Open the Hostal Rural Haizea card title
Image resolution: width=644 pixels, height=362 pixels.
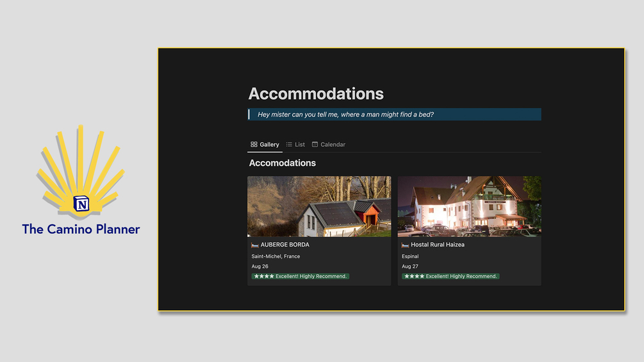(x=438, y=245)
